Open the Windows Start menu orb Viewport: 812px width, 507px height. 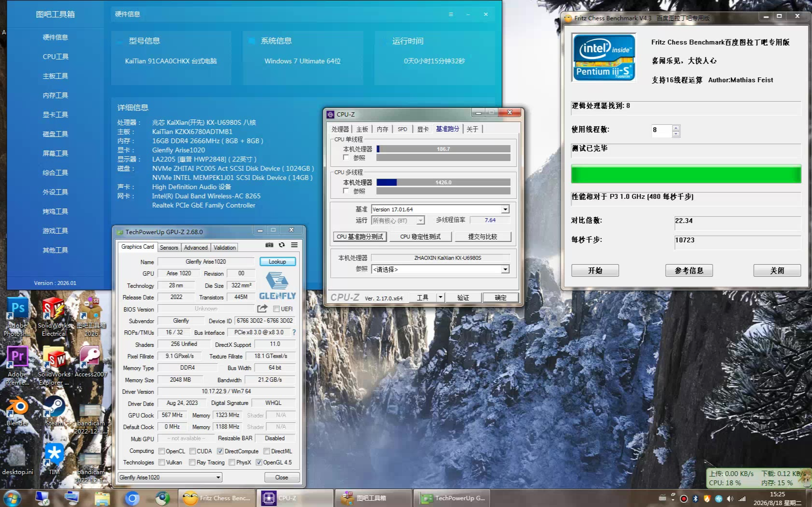[x=12, y=498]
